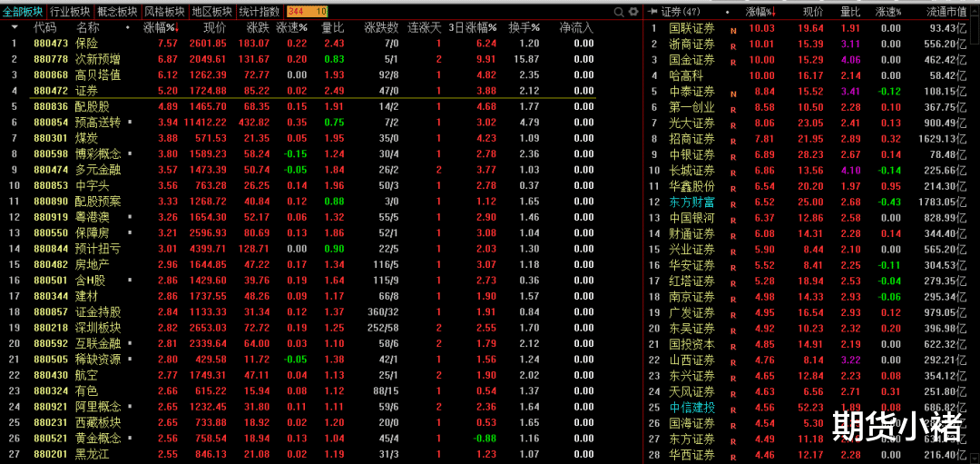Click the R tag beside 光大证券
Image resolution: width=980 pixels, height=464 pixels.
click(733, 125)
